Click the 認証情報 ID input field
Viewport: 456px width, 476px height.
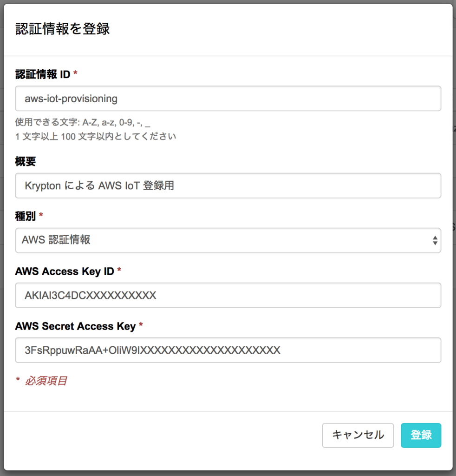[x=228, y=99]
